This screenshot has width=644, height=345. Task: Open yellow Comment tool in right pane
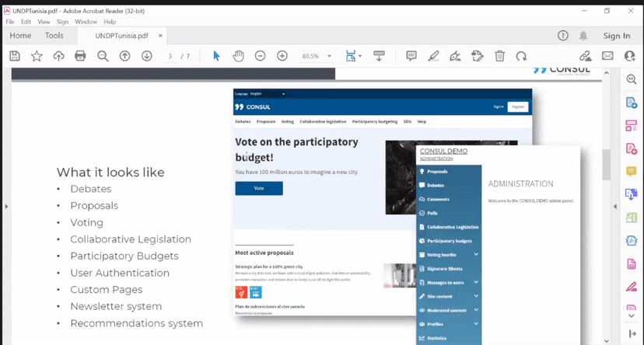tap(632, 171)
